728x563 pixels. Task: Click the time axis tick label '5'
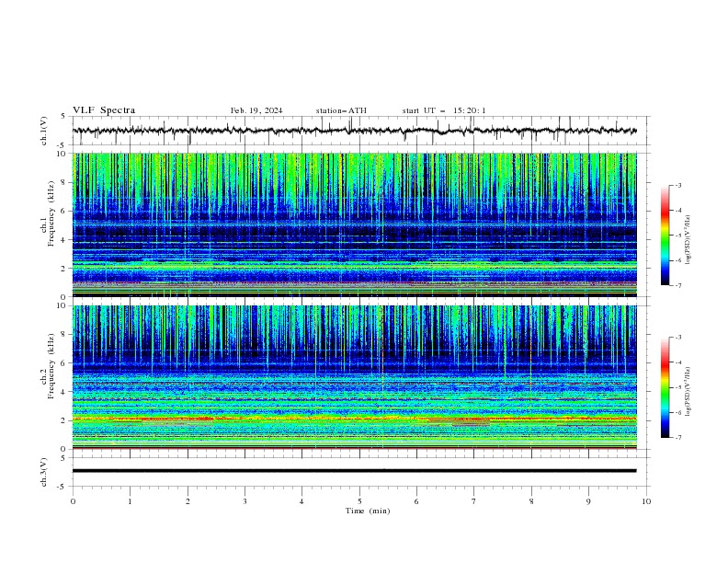(359, 501)
